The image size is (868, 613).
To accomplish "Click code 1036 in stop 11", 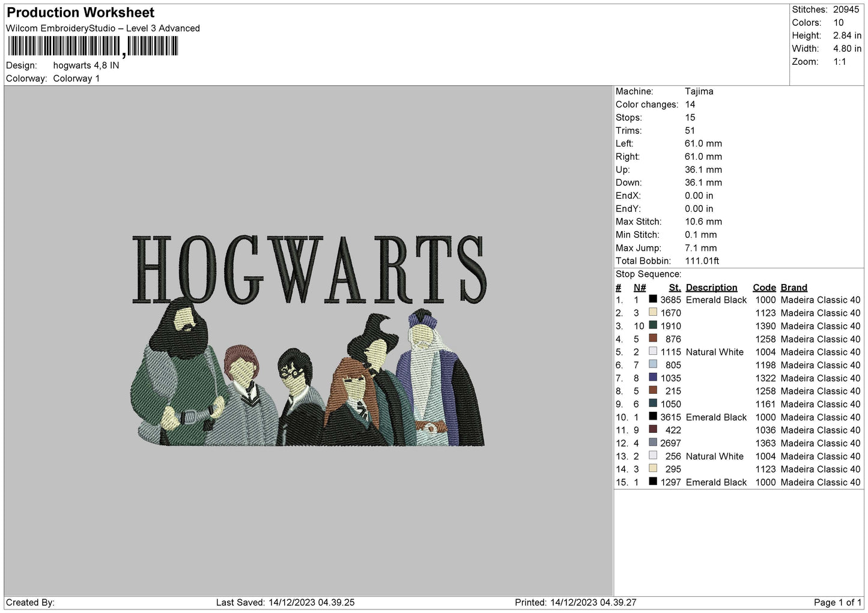I will click(765, 430).
